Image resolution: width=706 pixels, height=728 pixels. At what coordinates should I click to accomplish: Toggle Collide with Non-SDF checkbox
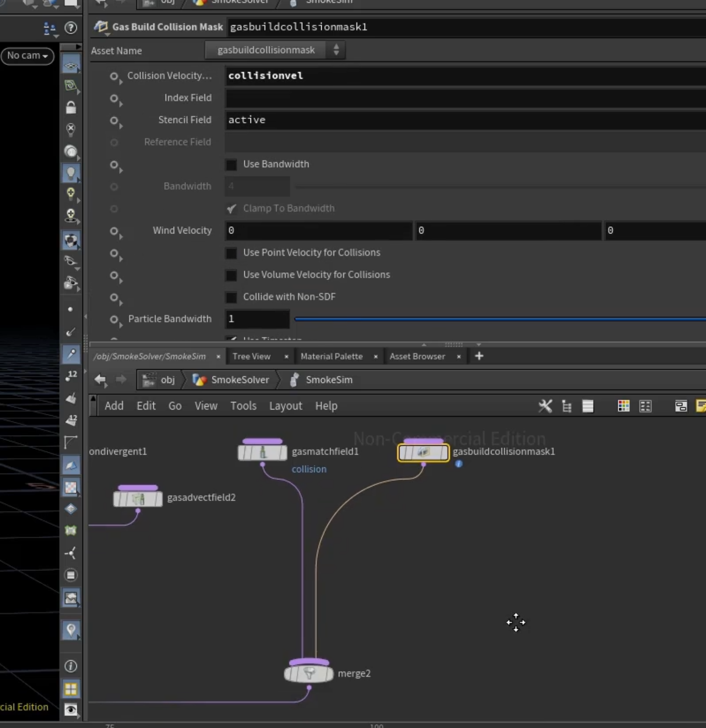[x=231, y=298]
